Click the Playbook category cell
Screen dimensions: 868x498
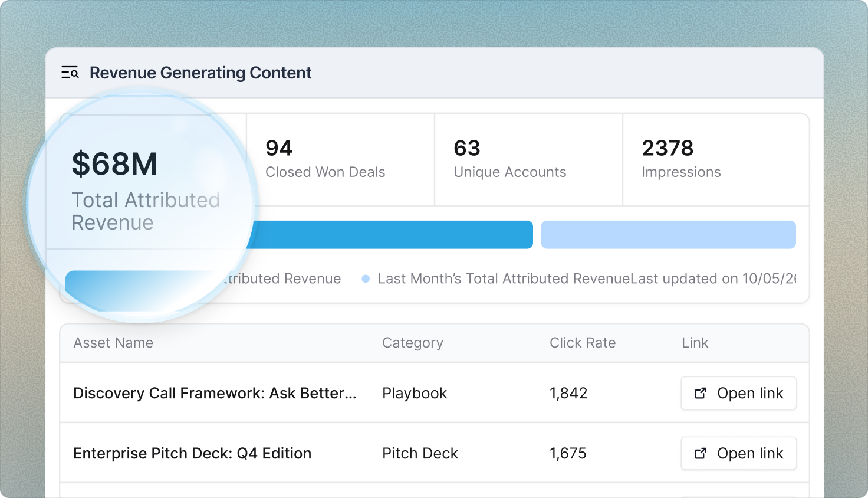(415, 394)
